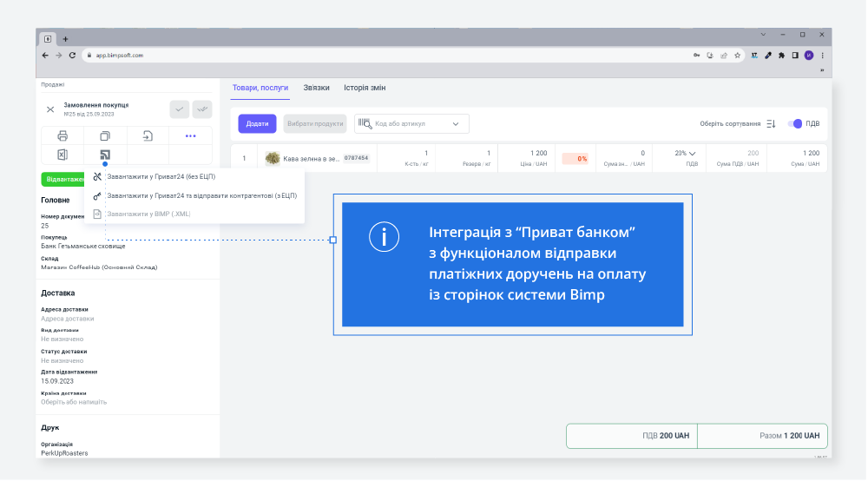The width and height of the screenshot is (868, 481).
Task: Click the double checkmark approve button
Action: [202, 109]
